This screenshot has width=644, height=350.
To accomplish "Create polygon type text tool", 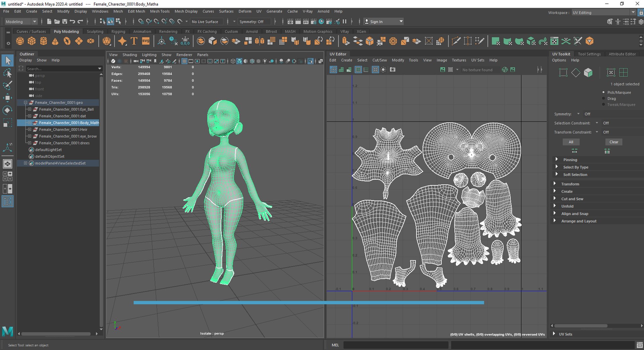I will point(134,41).
